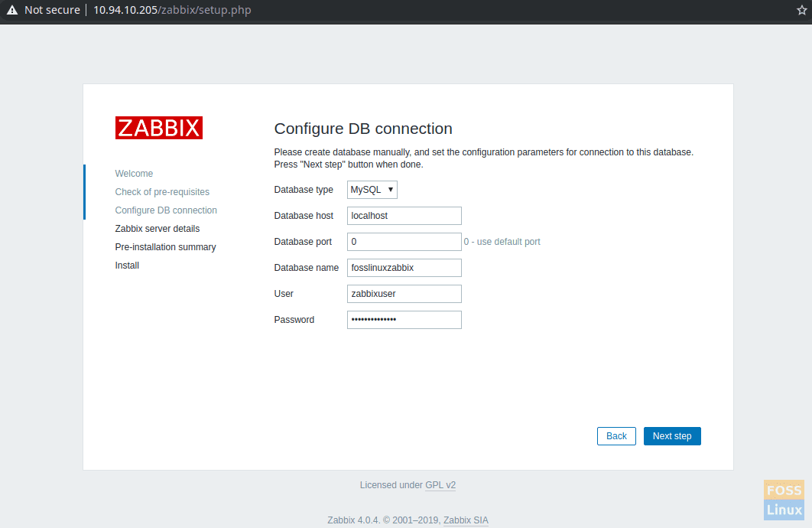This screenshot has width=812, height=528.
Task: Click the Not secure warning icon
Action: pyautogui.click(x=12, y=10)
